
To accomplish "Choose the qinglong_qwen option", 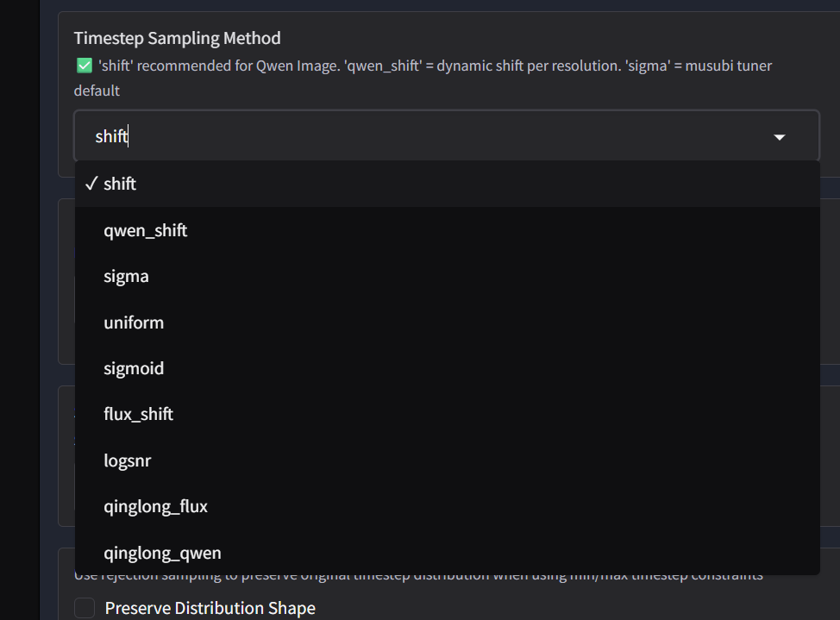I will [x=162, y=553].
